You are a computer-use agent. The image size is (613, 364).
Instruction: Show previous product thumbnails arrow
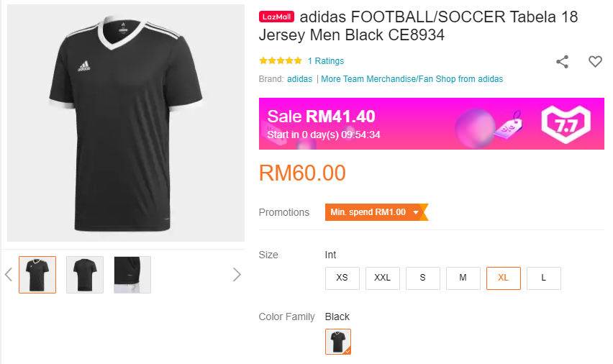point(9,274)
